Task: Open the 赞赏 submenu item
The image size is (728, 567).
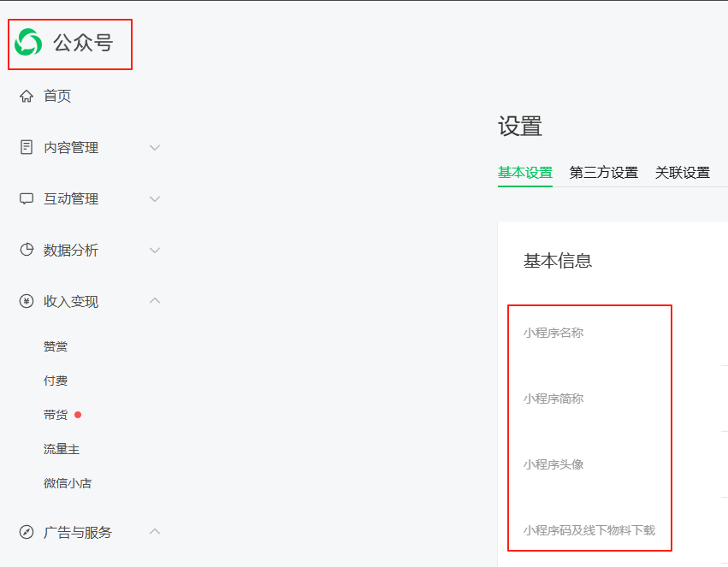Action: click(56, 346)
